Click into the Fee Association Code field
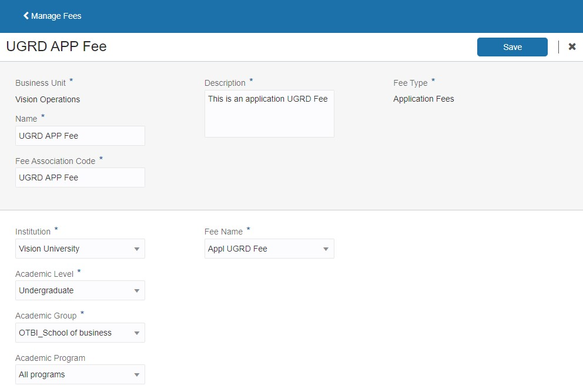The width and height of the screenshot is (583, 392). coord(80,177)
